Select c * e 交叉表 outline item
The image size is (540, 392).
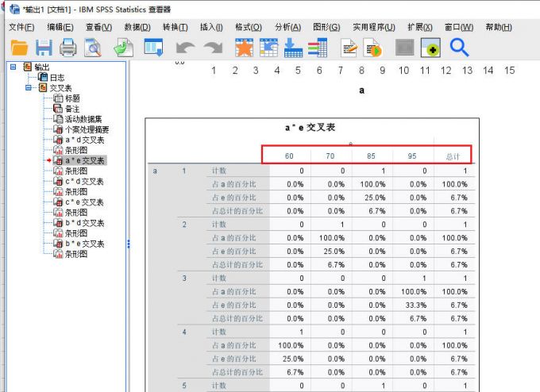85,202
